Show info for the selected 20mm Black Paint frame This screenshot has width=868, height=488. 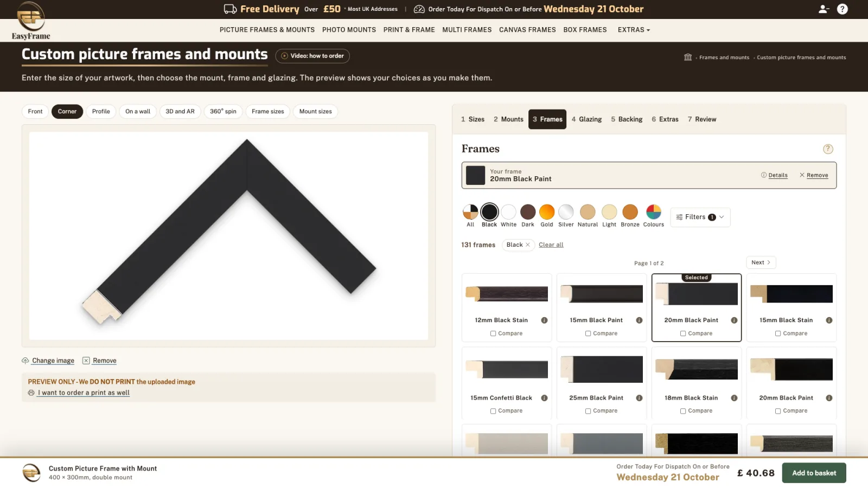click(x=734, y=320)
